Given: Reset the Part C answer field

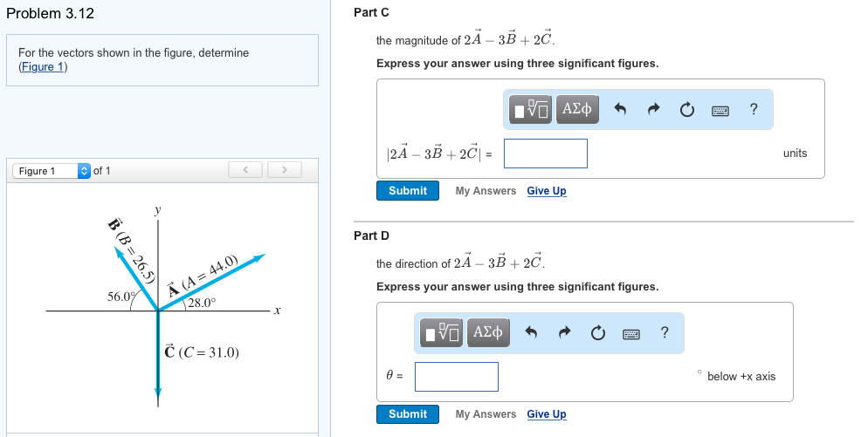Looking at the screenshot, I should 686,109.
